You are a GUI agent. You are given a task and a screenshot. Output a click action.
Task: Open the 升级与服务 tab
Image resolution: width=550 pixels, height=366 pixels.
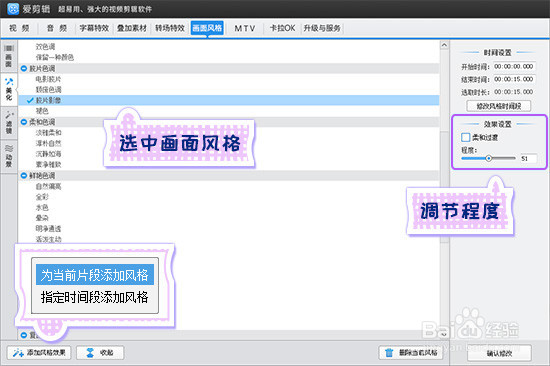click(x=322, y=28)
